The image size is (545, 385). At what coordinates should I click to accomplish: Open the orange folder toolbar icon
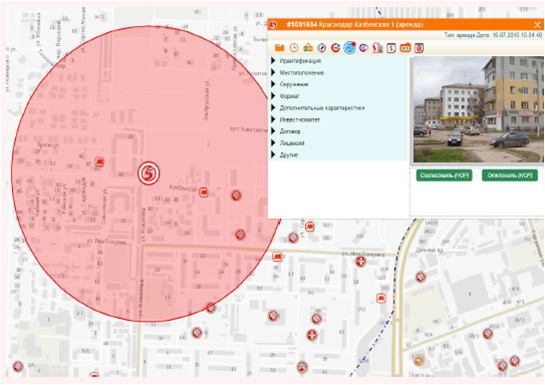coord(279,48)
